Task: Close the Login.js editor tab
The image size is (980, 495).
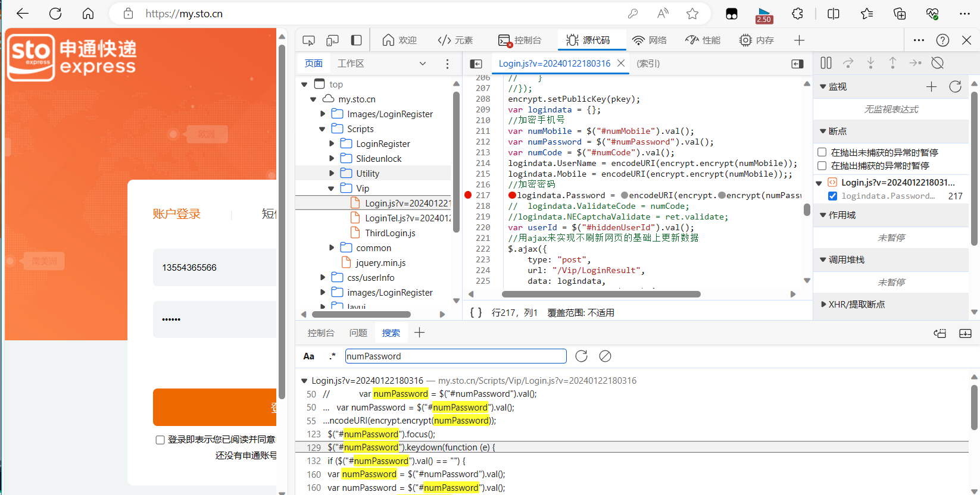Action: point(621,63)
